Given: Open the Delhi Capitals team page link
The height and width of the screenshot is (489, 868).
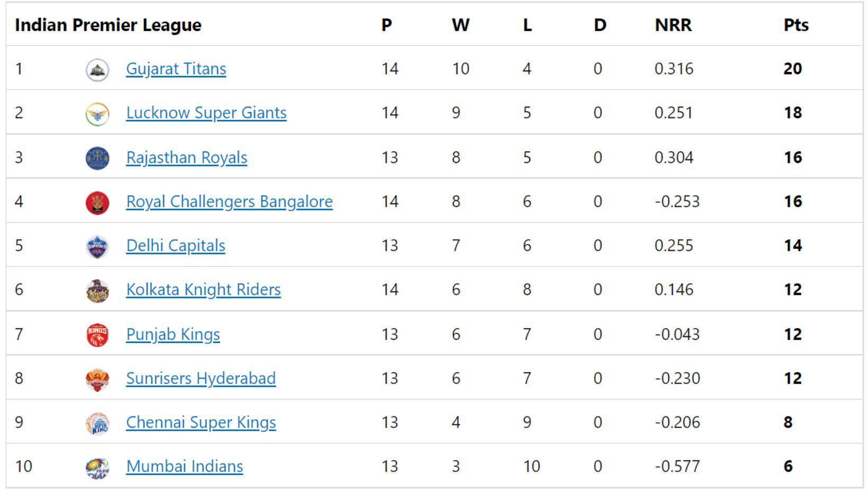Looking at the screenshot, I should click(x=176, y=246).
